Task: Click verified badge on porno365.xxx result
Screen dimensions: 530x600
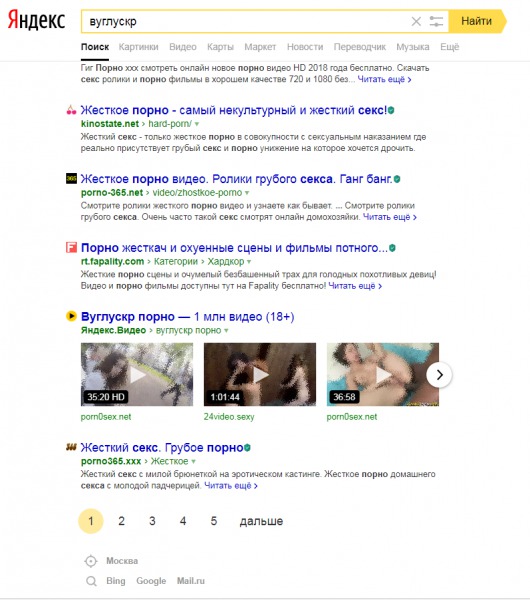Action: point(248,447)
